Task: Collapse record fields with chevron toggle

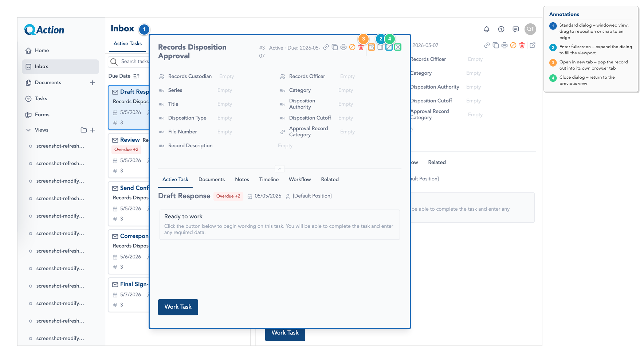Action: click(279, 169)
